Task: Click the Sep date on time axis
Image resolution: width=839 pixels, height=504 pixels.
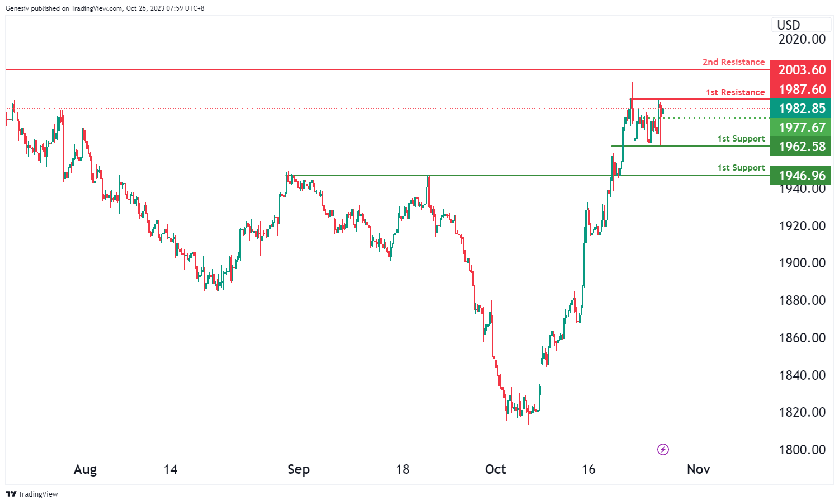Action: [x=299, y=469]
